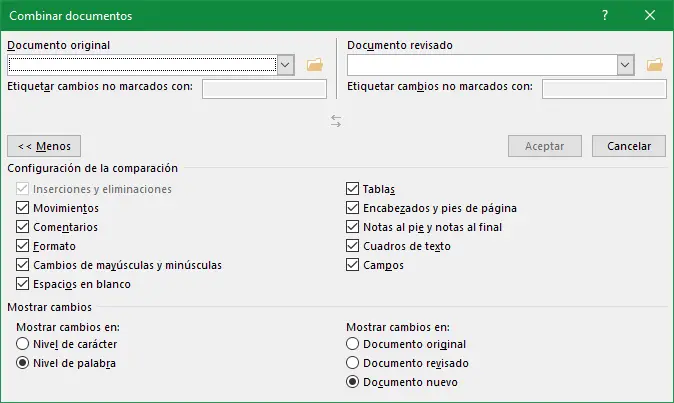Toggle the Cuadros de texto checkbox
The height and width of the screenshot is (403, 674).
[353, 246]
